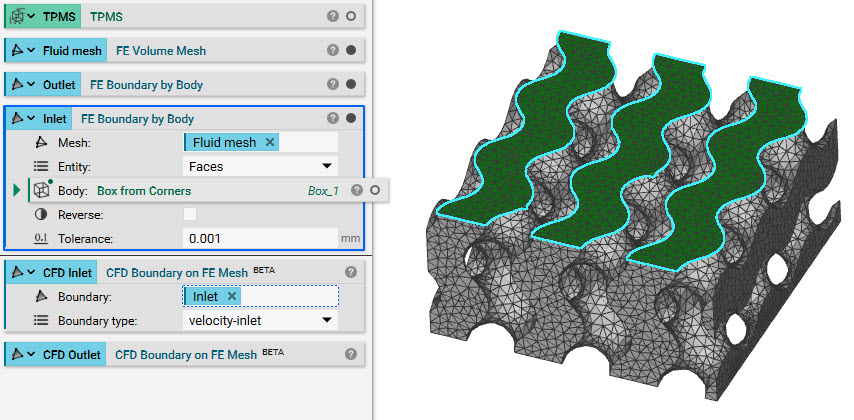
Task: Toggle visibility of the Inlet block
Action: [x=351, y=118]
